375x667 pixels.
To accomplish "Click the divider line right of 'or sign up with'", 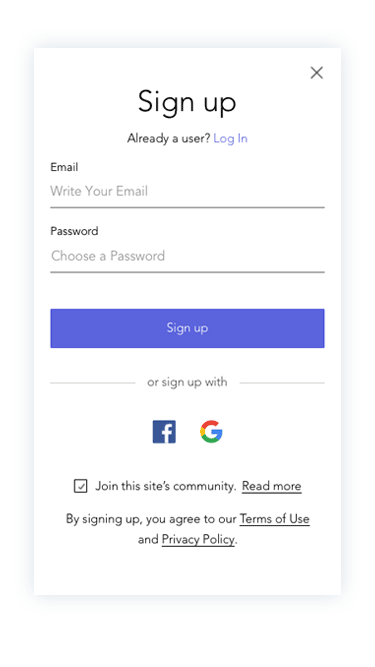I will click(282, 383).
